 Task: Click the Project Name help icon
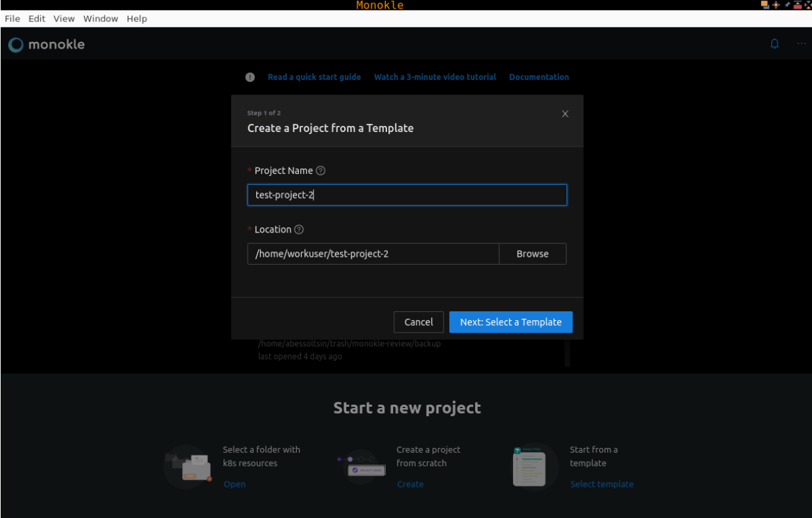(321, 171)
